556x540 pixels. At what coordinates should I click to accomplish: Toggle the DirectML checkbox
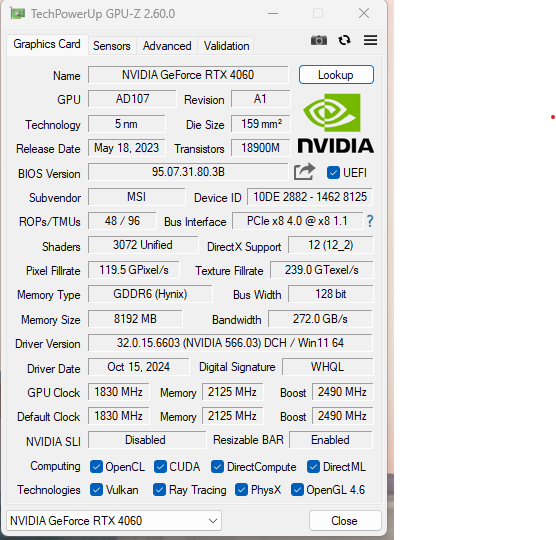pos(313,467)
